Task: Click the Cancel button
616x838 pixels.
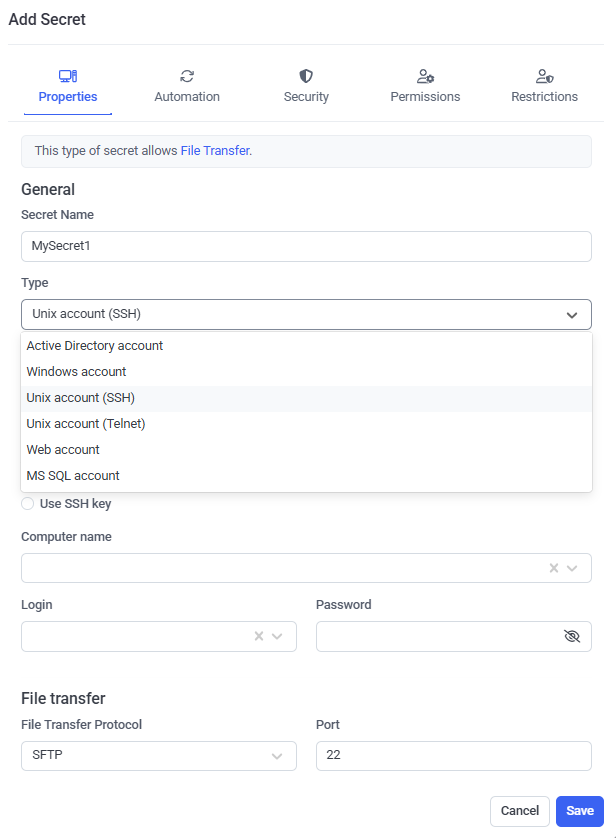Action: [520, 811]
